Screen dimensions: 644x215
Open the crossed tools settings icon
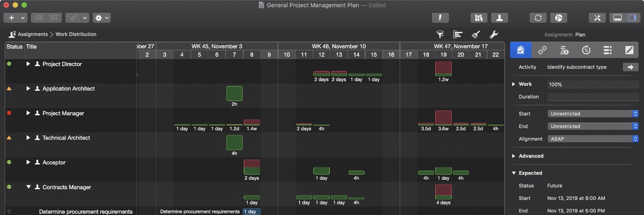[597, 18]
